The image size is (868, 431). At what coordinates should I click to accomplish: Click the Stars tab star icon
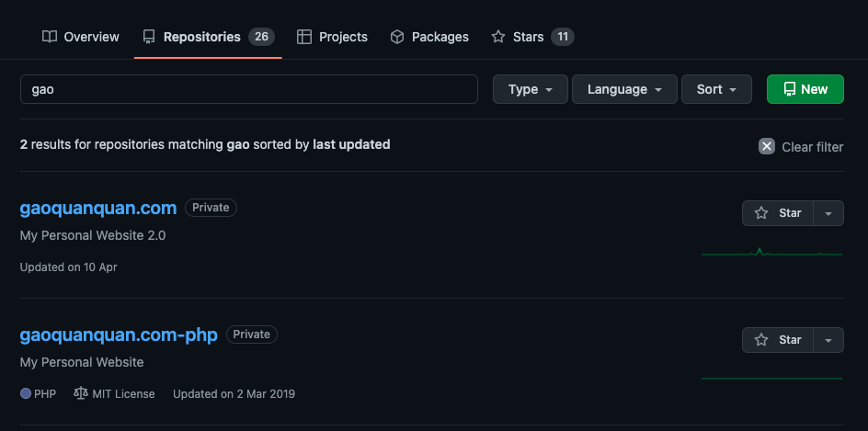(x=498, y=37)
